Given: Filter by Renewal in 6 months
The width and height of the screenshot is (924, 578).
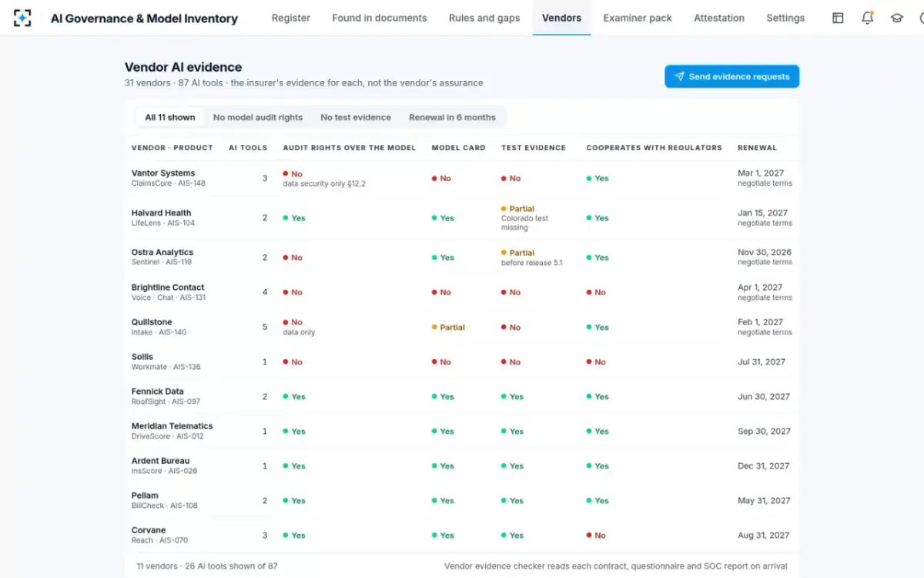Looking at the screenshot, I should [x=452, y=117].
